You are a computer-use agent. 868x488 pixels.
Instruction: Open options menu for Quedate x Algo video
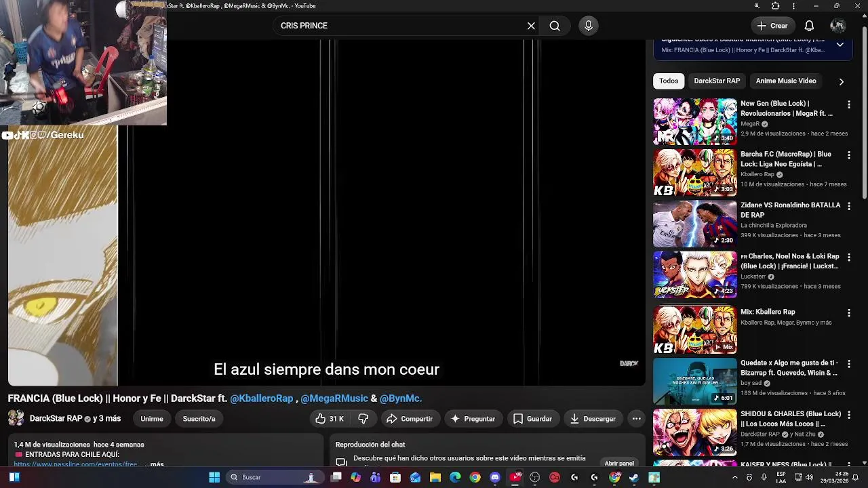pos(848,364)
